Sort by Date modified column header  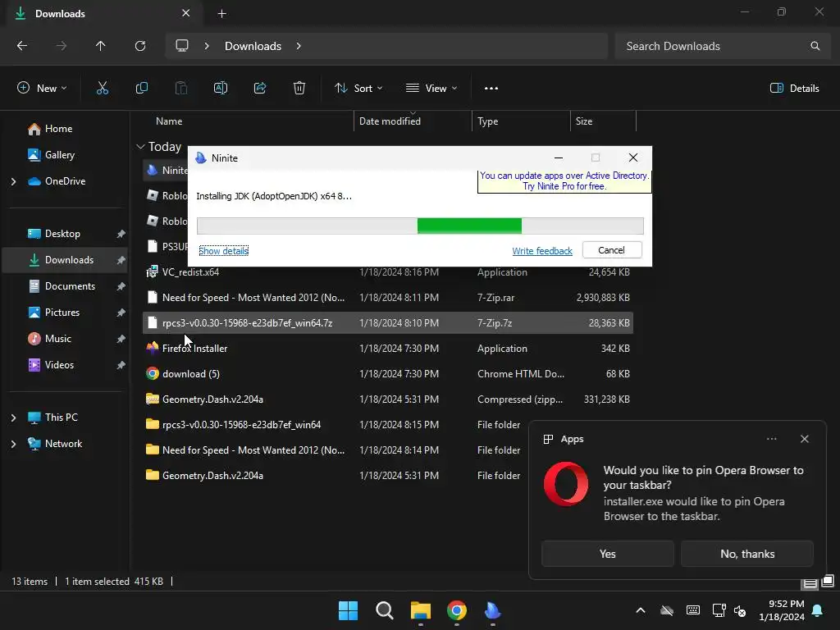coord(413,121)
